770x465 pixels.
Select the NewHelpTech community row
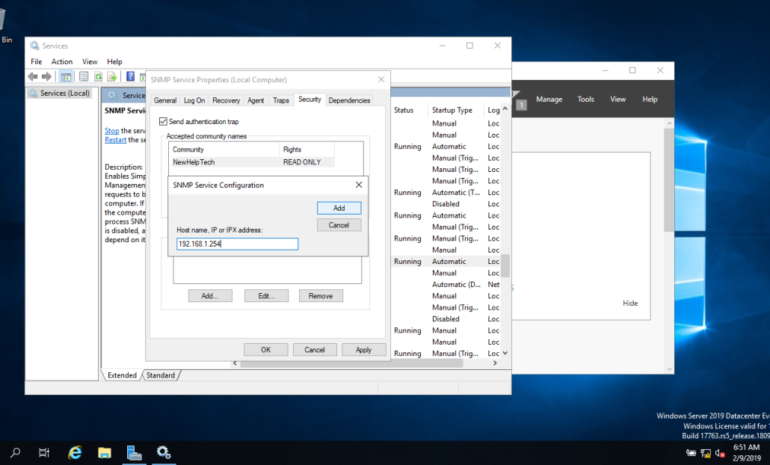point(251,162)
